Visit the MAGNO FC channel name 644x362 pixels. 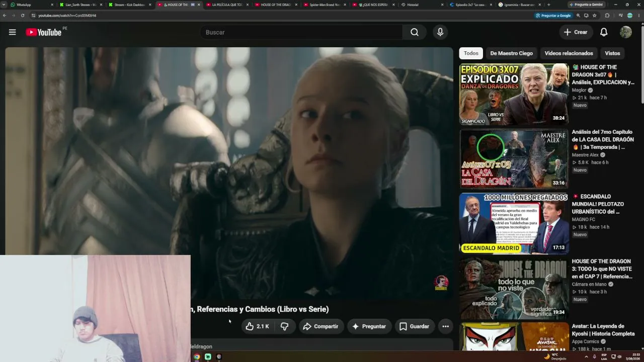pyautogui.click(x=584, y=220)
